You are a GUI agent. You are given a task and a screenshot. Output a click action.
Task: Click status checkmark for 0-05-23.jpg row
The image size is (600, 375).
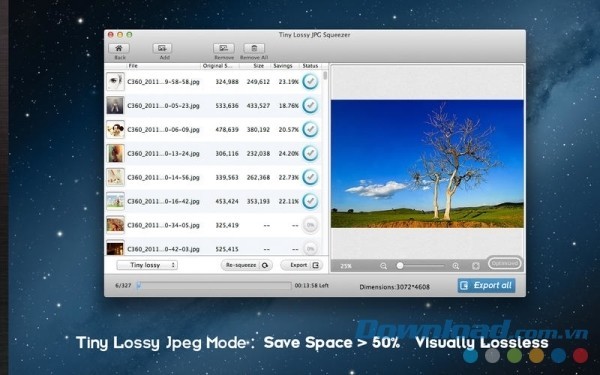click(x=310, y=106)
